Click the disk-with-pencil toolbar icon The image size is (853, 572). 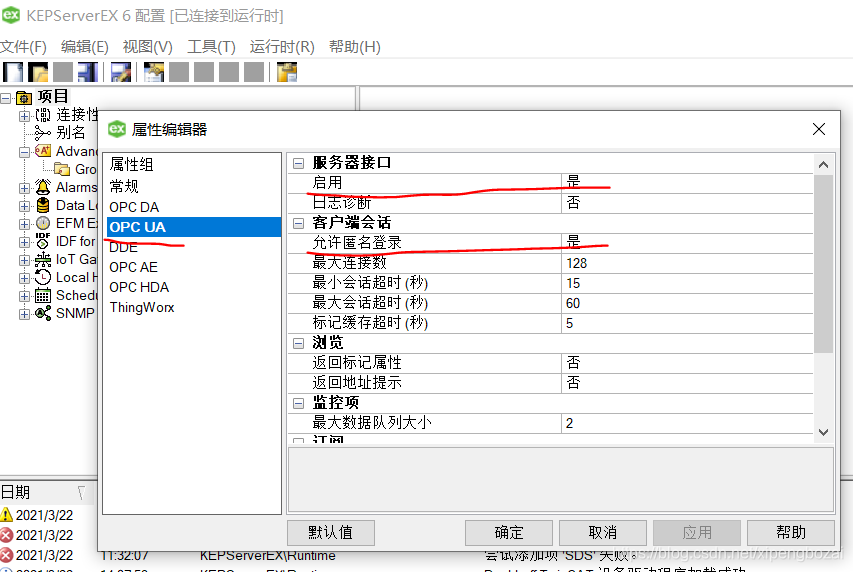coord(121,72)
